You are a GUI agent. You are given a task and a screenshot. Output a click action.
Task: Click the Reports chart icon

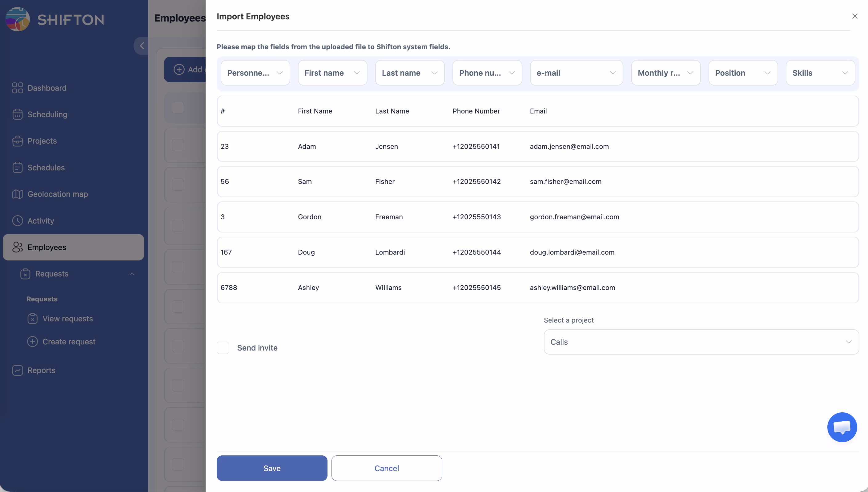(17, 370)
